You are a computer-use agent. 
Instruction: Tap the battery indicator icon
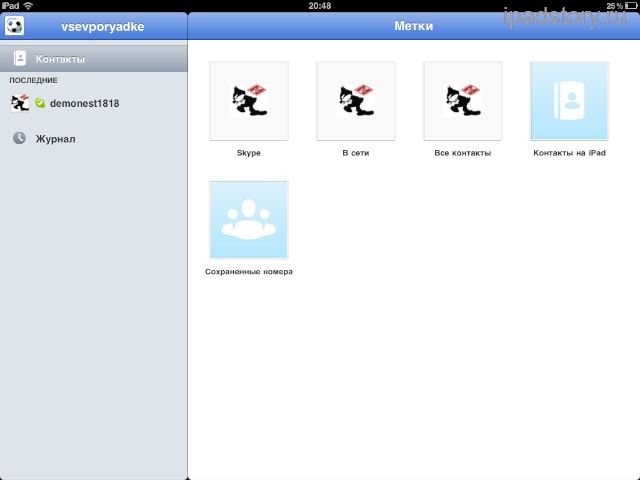631,6
